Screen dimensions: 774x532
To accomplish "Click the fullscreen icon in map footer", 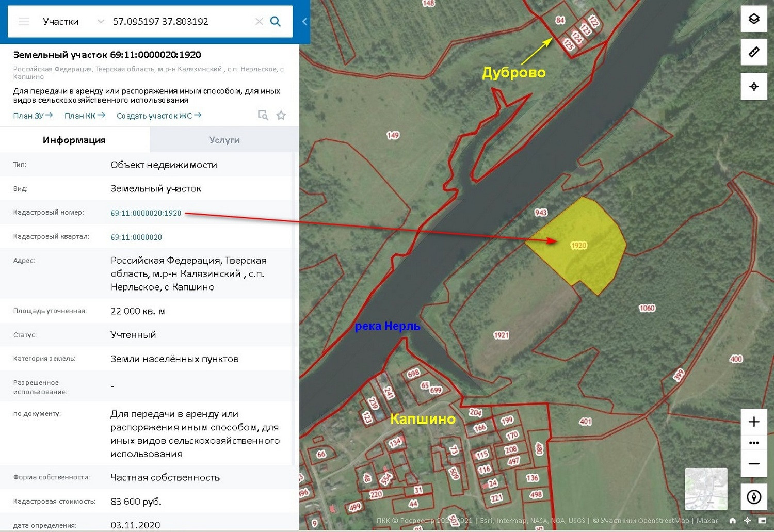I will pyautogui.click(x=762, y=521).
